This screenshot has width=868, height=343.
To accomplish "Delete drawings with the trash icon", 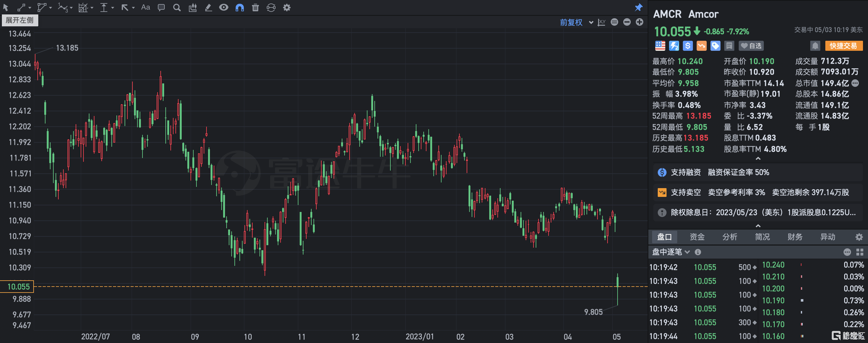I will [255, 8].
